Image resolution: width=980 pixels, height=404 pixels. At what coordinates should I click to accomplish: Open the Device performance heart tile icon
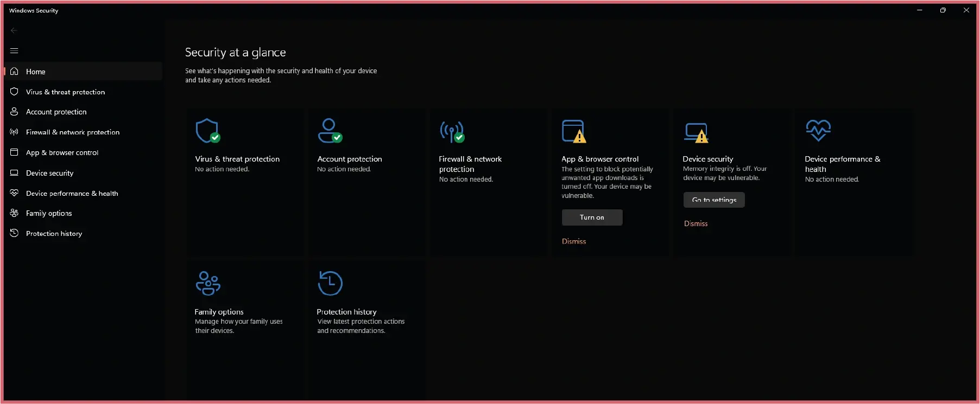pos(818,130)
